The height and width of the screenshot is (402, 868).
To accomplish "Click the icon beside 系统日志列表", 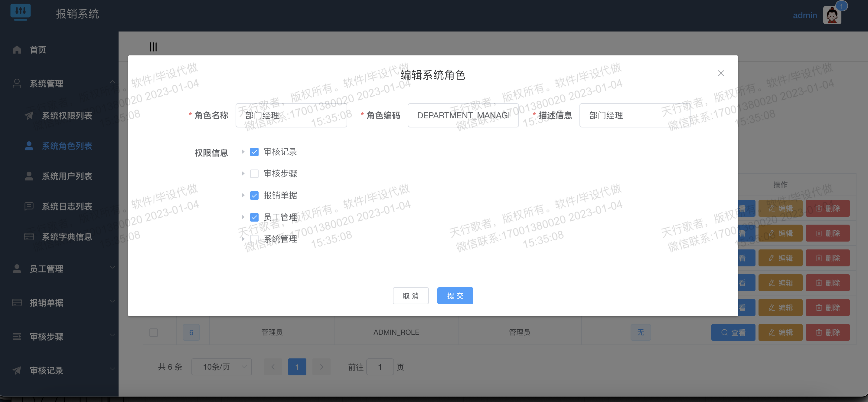I will 29,206.
